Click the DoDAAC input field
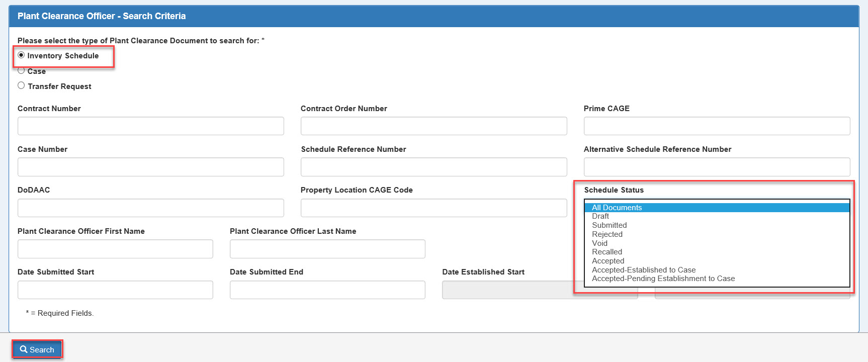868x362 pixels. pyautogui.click(x=151, y=208)
